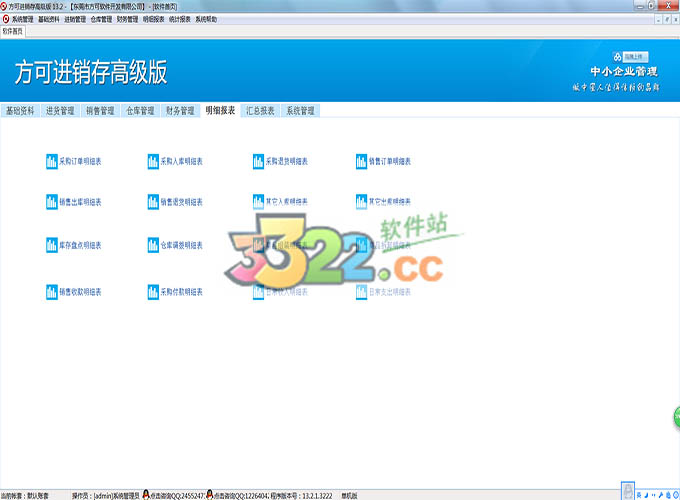The width and height of the screenshot is (680, 500).
Task: Switch to the 基础资料 tab
Action: click(x=20, y=111)
